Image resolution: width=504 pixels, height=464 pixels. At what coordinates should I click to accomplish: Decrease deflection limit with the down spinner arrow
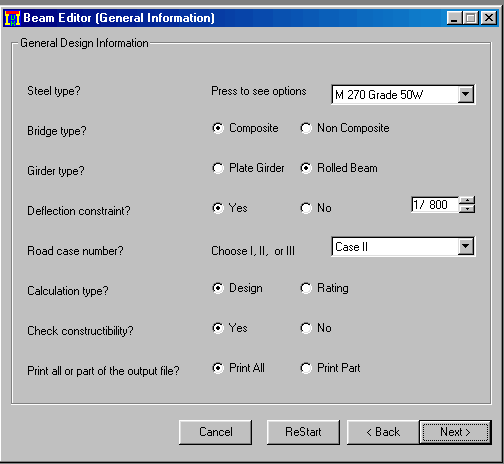pyautogui.click(x=467, y=209)
